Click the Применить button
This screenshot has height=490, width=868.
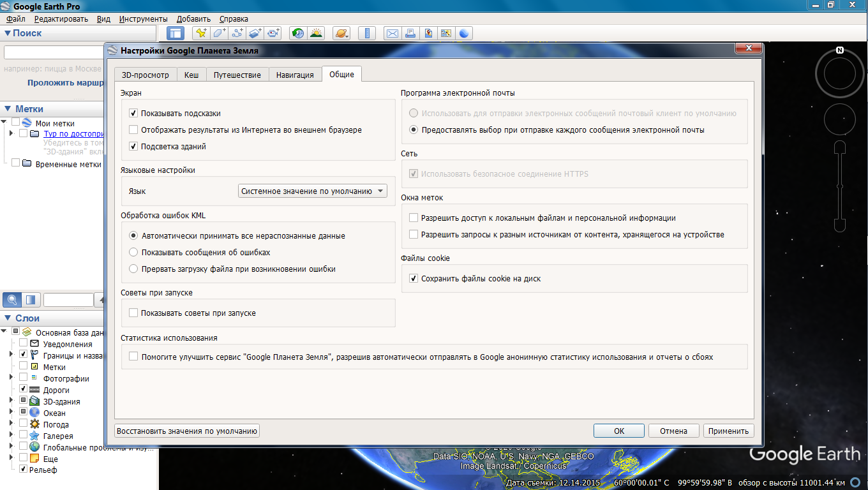[728, 431]
